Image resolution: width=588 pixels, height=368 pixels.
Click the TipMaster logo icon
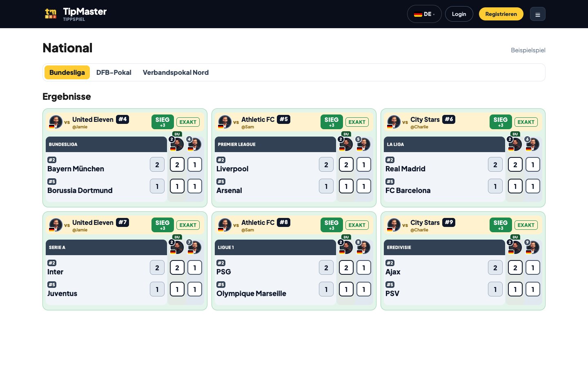coord(51,14)
